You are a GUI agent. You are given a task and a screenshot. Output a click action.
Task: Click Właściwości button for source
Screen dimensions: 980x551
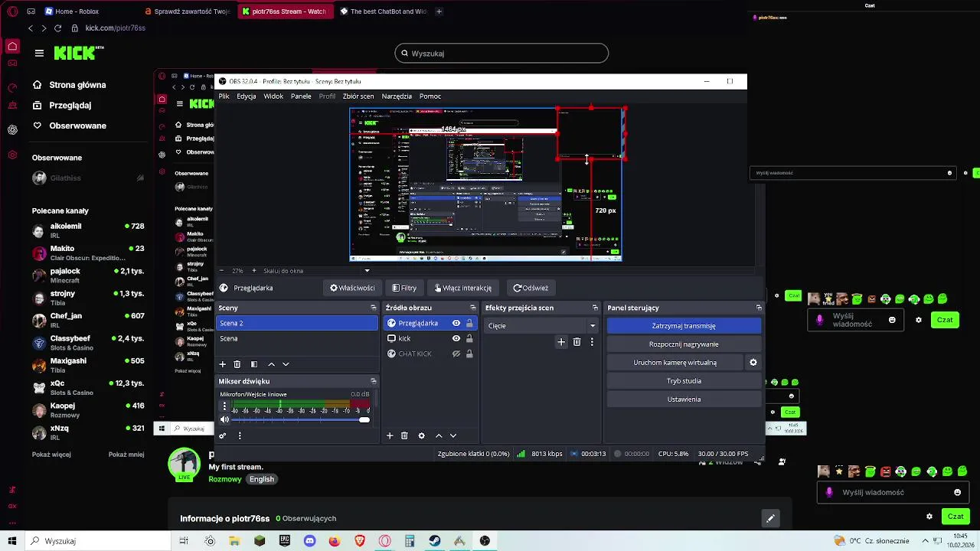click(352, 288)
